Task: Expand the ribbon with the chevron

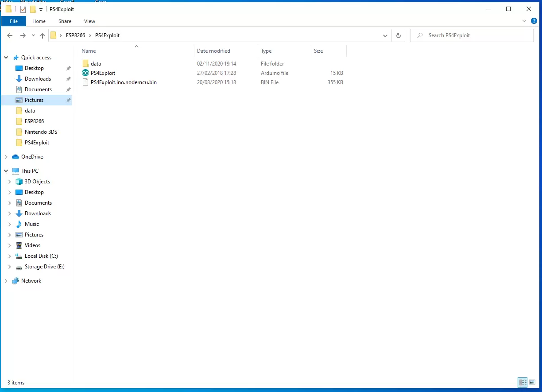Action: coord(524,21)
